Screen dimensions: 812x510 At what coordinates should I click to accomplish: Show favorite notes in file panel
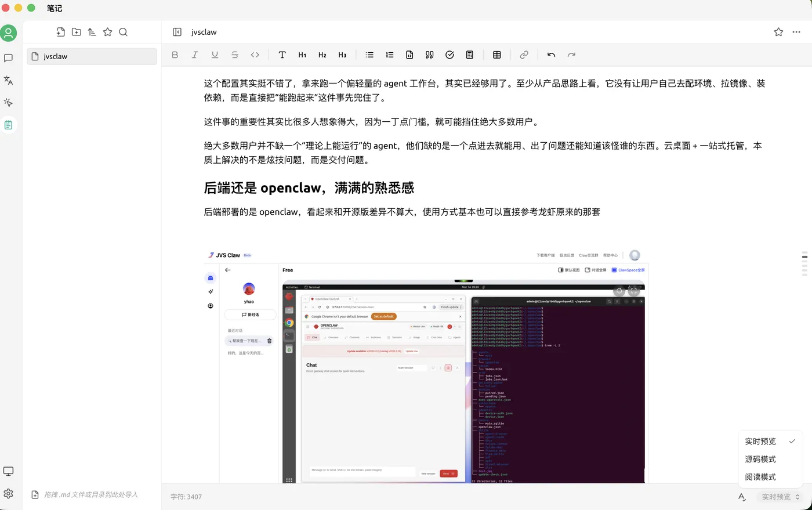[107, 32]
